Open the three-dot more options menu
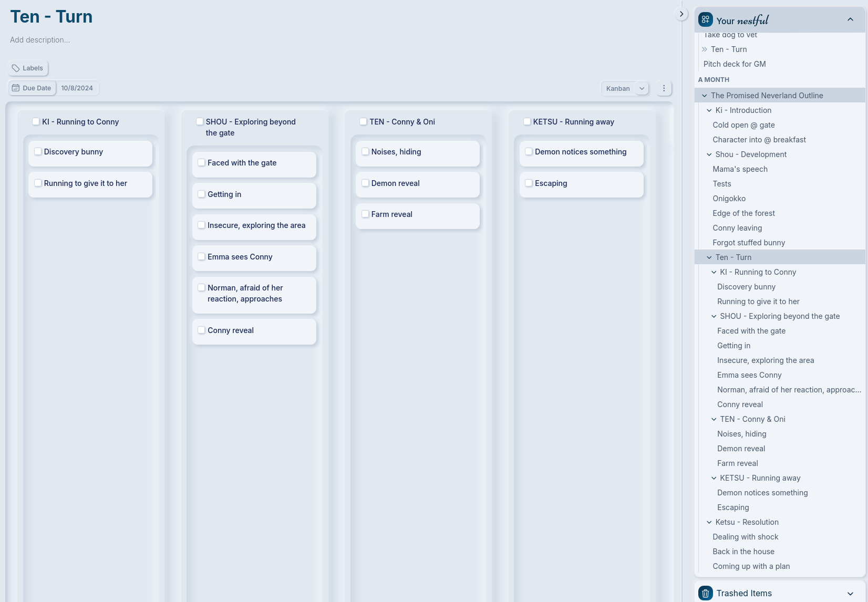This screenshot has height=602, width=868. tap(664, 88)
